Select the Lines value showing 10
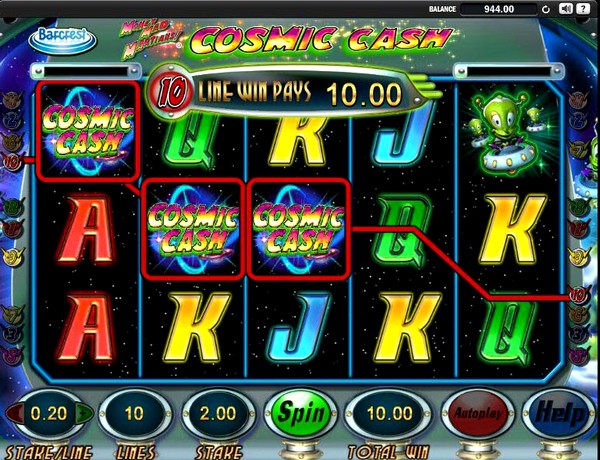 [x=134, y=414]
